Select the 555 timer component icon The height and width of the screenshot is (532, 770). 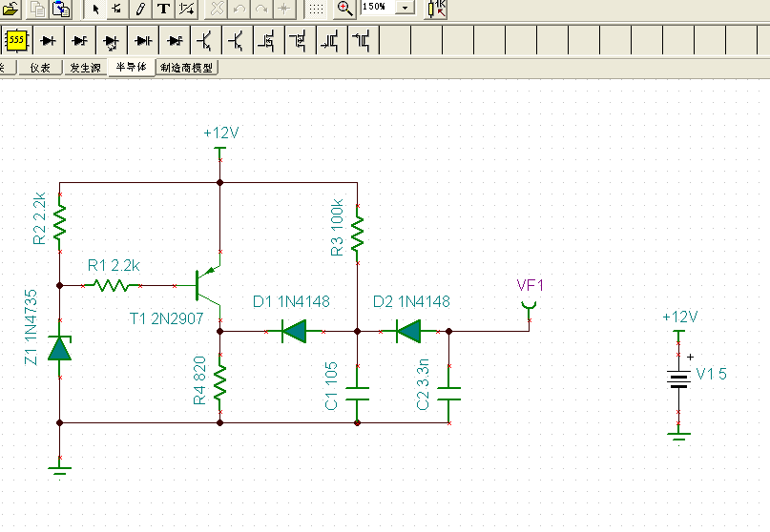(x=16, y=40)
